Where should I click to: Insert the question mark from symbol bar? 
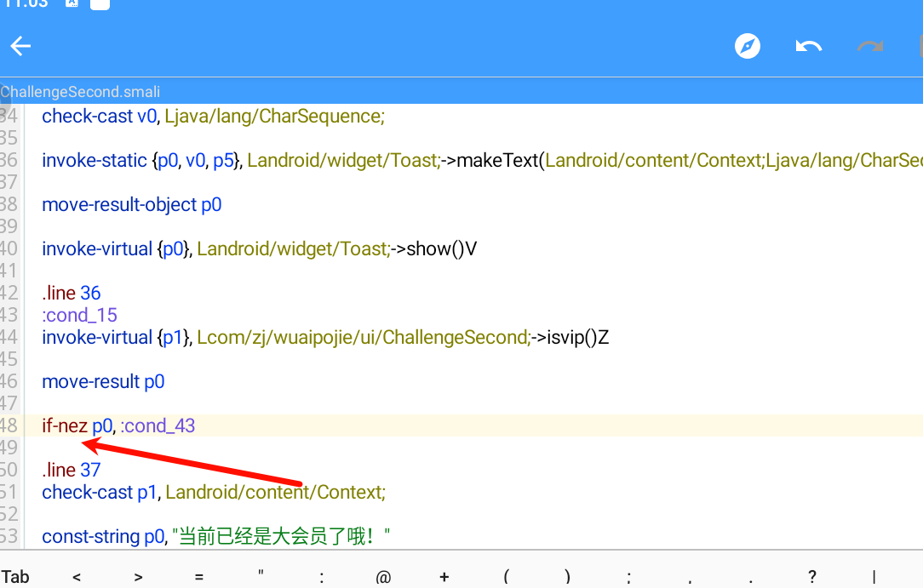[812, 577]
